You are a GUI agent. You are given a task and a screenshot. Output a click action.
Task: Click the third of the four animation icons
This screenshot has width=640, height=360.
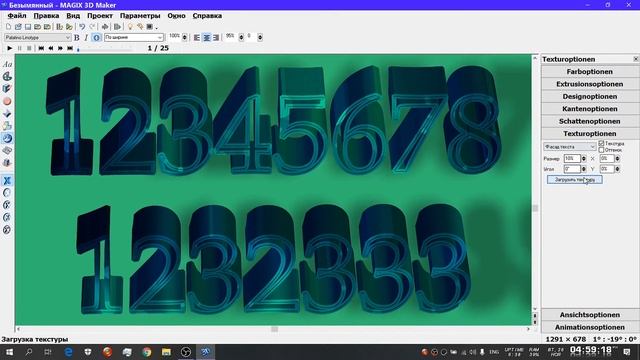pos(7,217)
